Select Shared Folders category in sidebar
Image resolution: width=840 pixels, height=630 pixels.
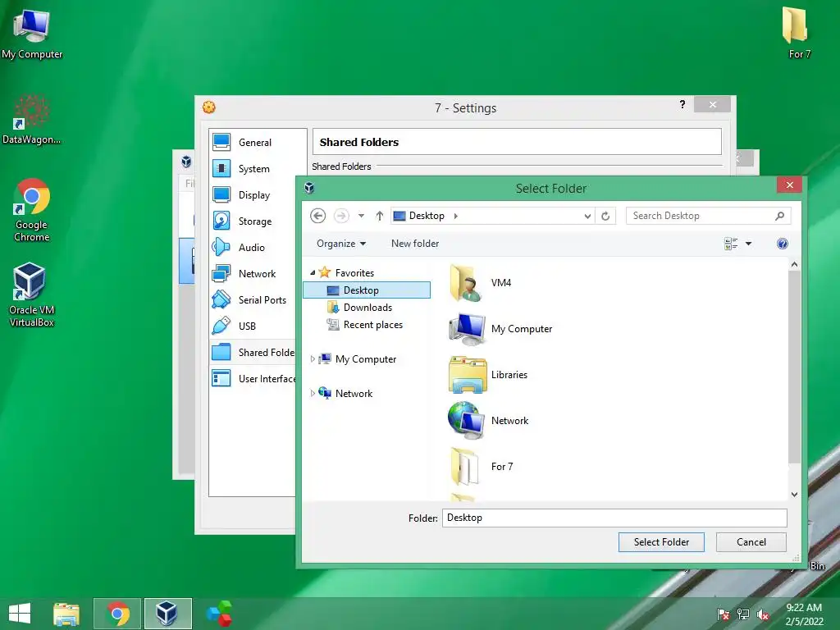point(253,353)
